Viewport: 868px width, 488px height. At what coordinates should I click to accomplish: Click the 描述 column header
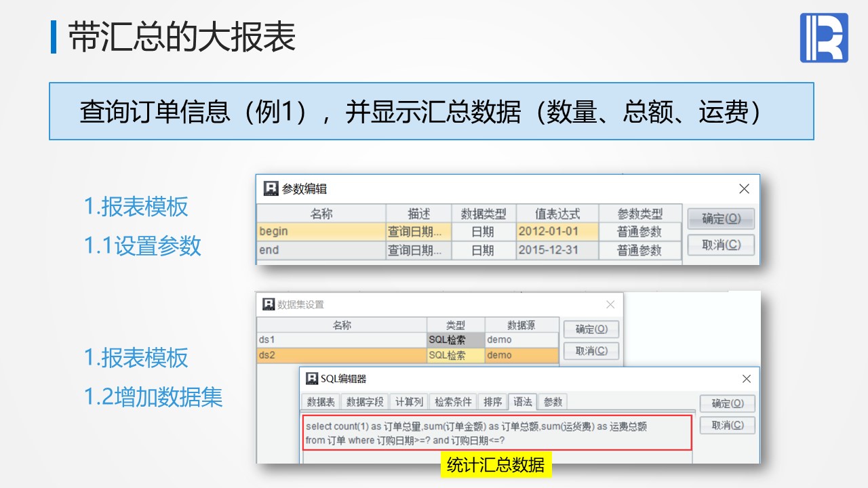(x=418, y=213)
